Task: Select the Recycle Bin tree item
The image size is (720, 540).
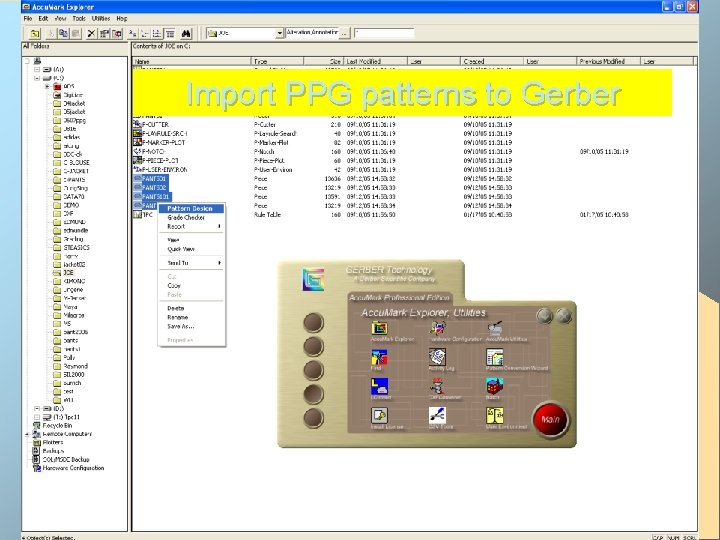Action: (53, 426)
